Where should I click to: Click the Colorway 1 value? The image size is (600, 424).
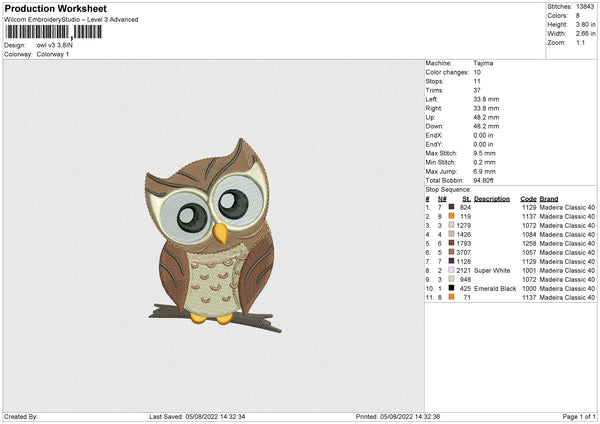tap(53, 54)
